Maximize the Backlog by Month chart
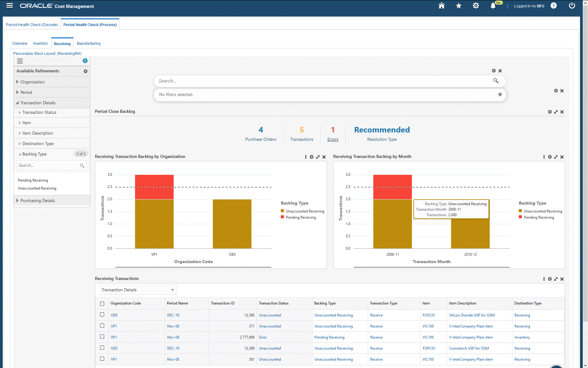The width and height of the screenshot is (588, 368). tap(556, 157)
